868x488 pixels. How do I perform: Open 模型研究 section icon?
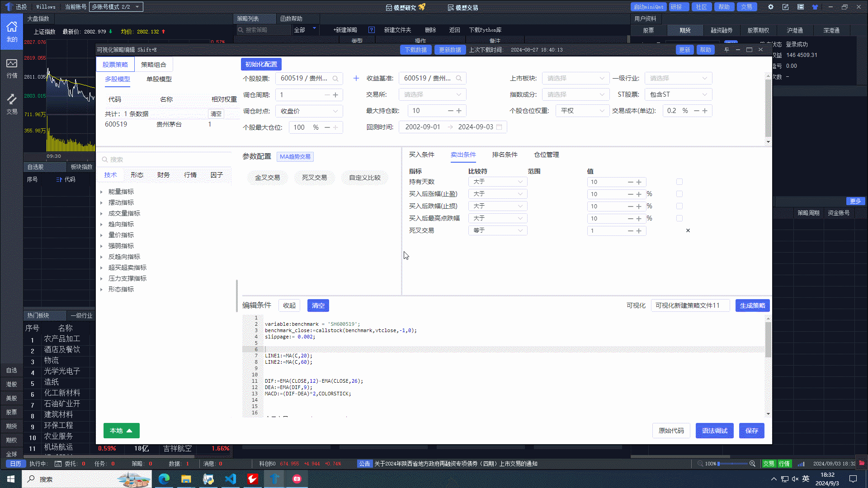(389, 8)
